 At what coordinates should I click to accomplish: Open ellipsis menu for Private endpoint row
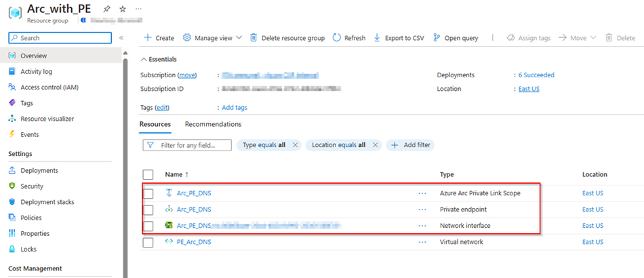[422, 210]
